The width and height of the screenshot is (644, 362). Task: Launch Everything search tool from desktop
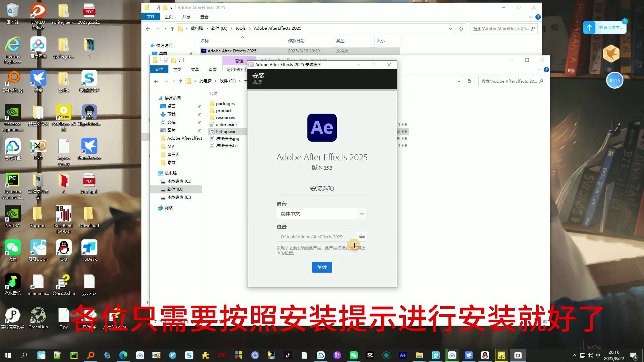pos(12,78)
